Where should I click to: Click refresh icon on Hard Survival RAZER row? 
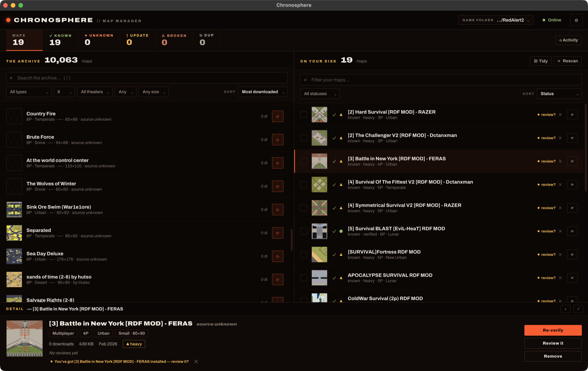click(572, 115)
